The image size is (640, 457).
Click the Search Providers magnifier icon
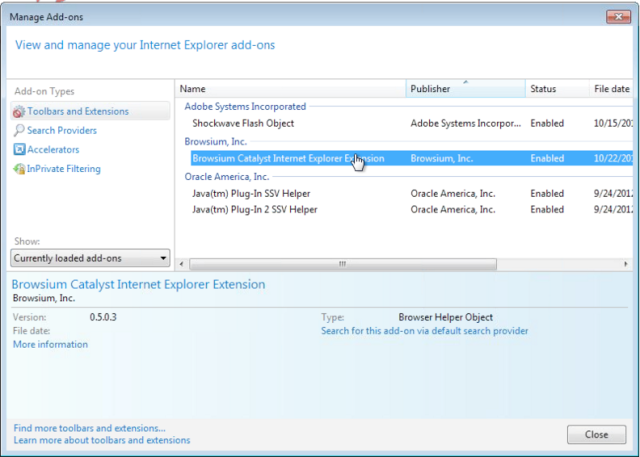19,131
